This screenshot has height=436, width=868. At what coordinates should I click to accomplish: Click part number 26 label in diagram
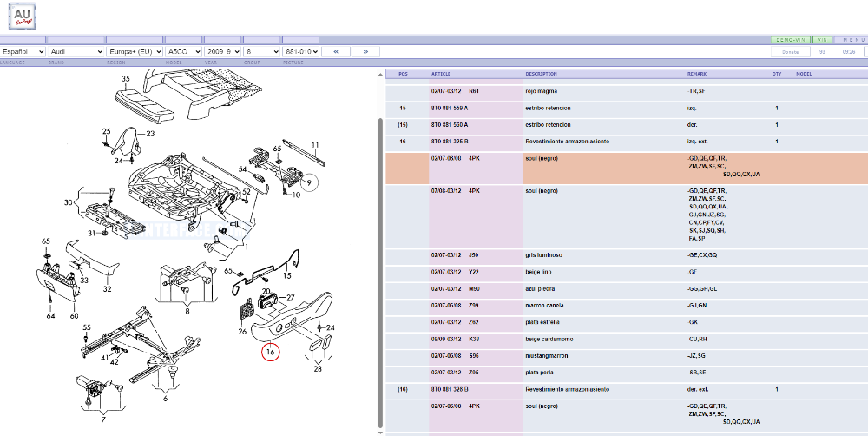pyautogui.click(x=242, y=331)
